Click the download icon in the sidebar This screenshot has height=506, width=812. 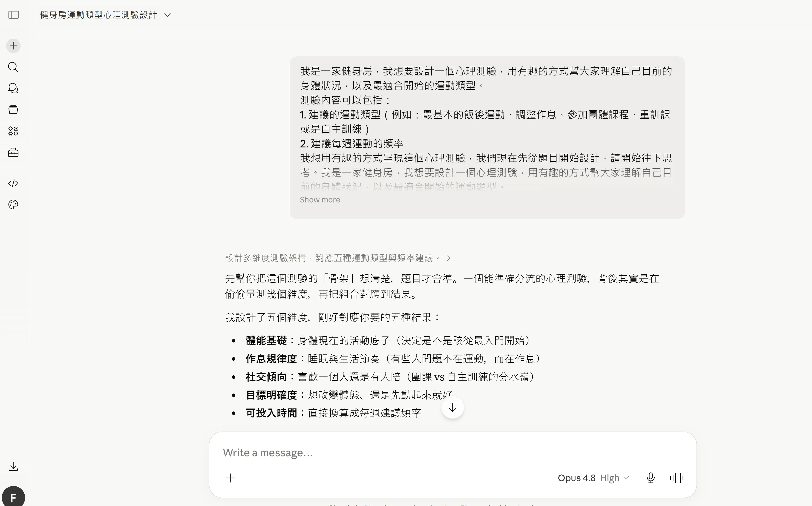tap(13, 466)
